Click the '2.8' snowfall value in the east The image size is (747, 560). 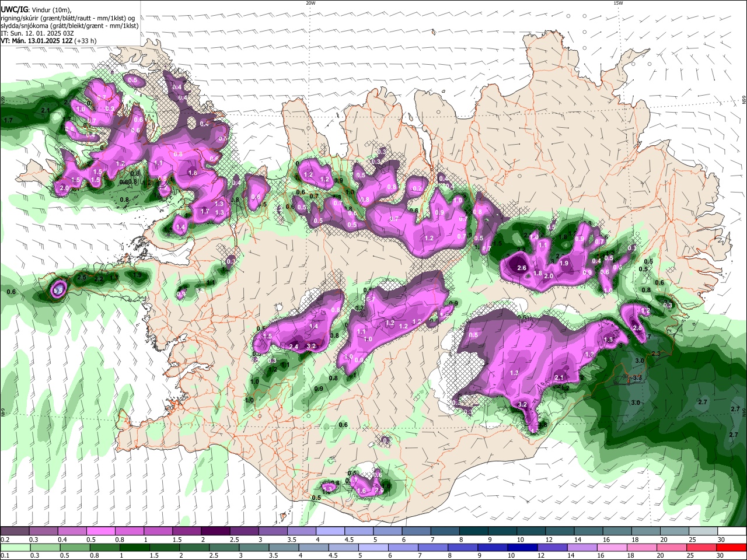[637, 328]
